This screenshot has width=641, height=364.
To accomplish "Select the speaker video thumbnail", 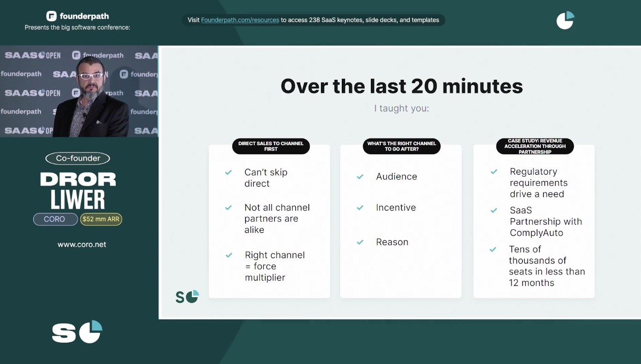I will click(79, 91).
